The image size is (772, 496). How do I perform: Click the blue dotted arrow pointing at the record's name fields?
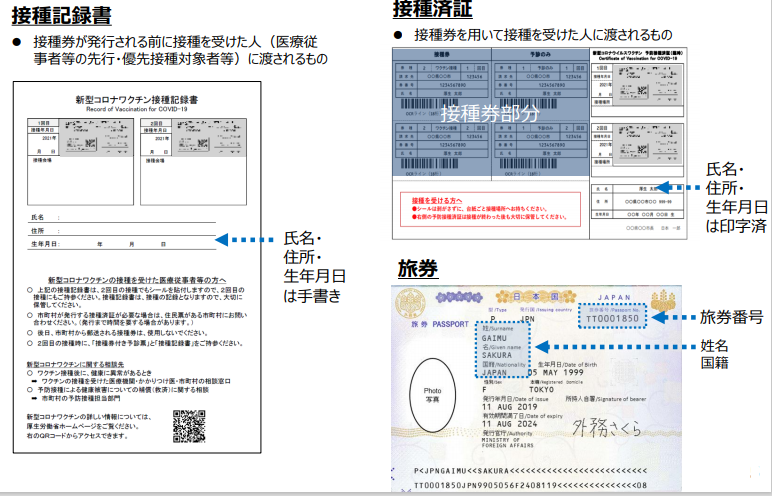point(245,240)
